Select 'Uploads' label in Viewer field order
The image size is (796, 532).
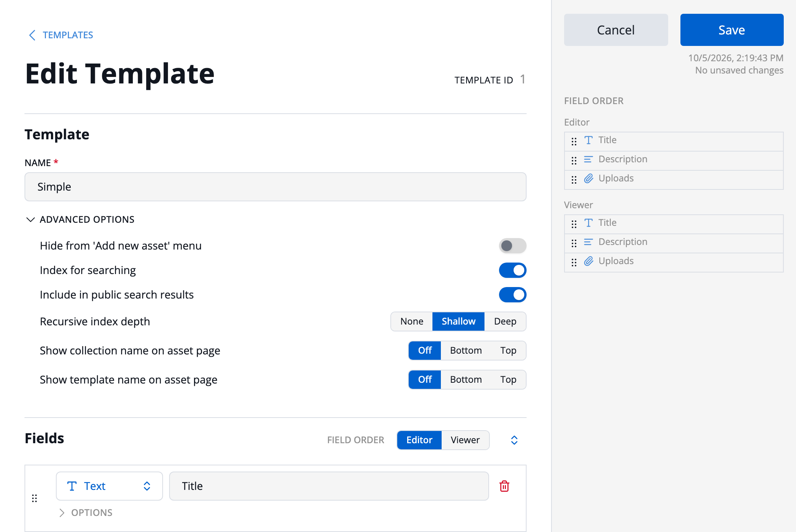click(616, 261)
